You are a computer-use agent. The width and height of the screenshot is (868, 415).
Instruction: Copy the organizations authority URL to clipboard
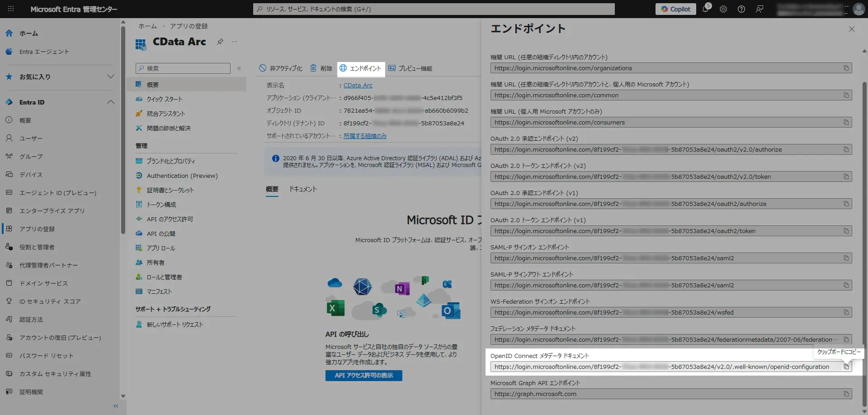[846, 68]
